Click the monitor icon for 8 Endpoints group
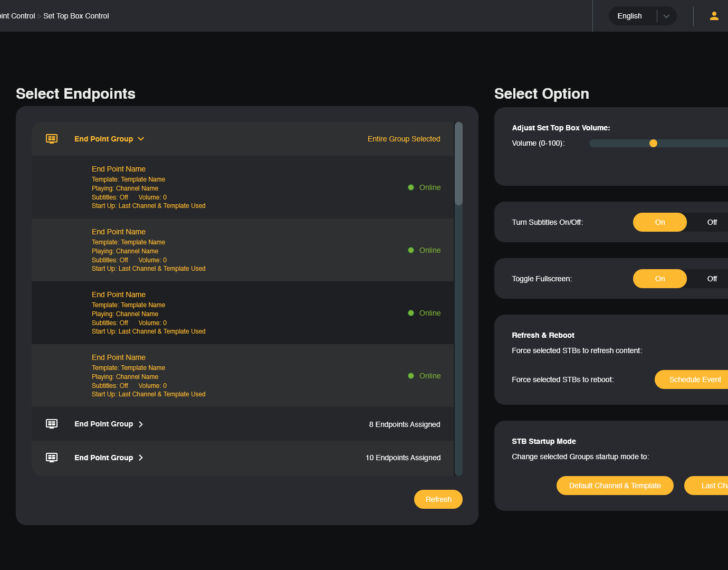 pos(52,424)
